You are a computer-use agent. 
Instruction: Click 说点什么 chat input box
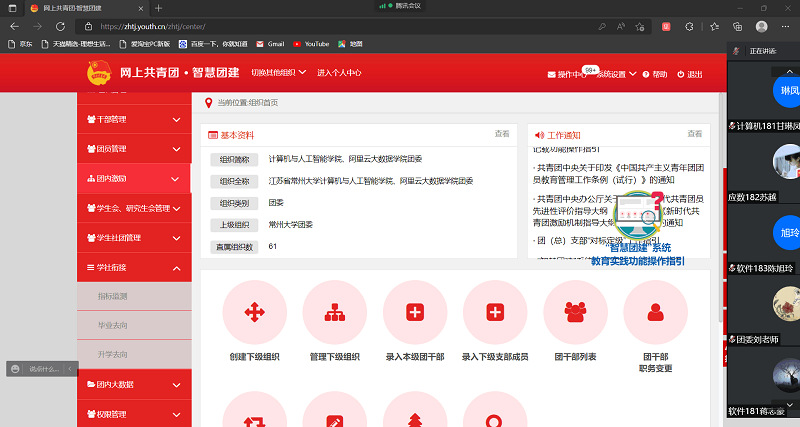click(44, 369)
